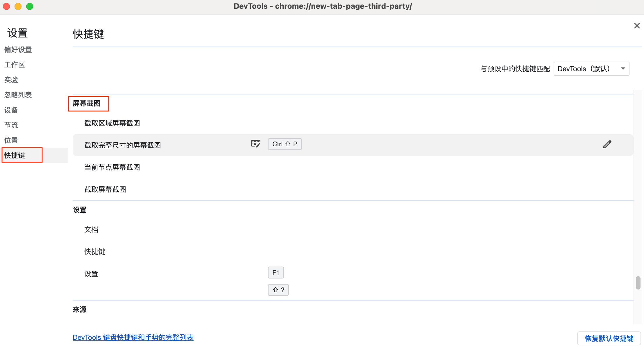Select the 快捷键 sidebar tab
The image size is (644, 350).
click(x=15, y=156)
